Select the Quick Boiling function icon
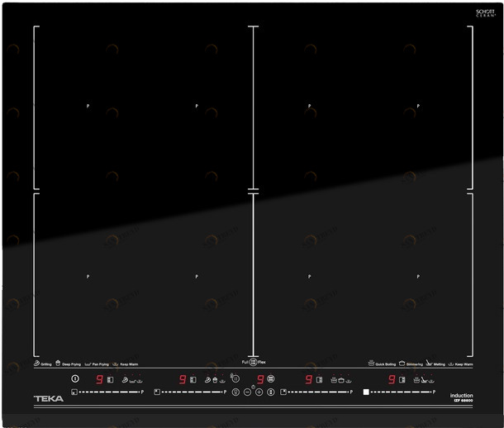Screen dimensions: 504x428 tap(372, 363)
